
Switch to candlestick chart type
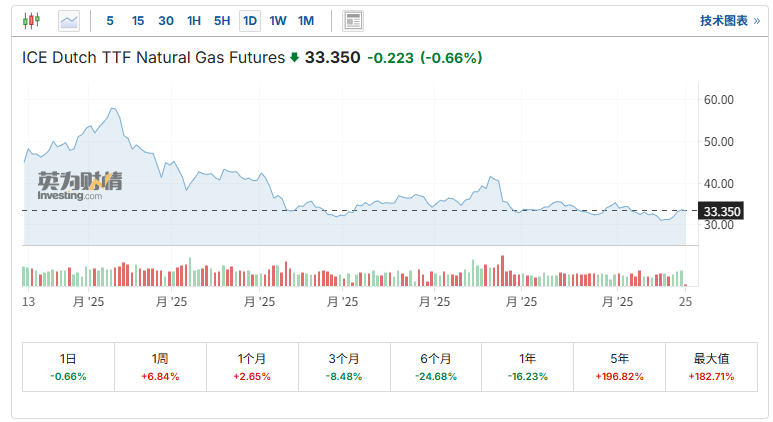(x=31, y=20)
